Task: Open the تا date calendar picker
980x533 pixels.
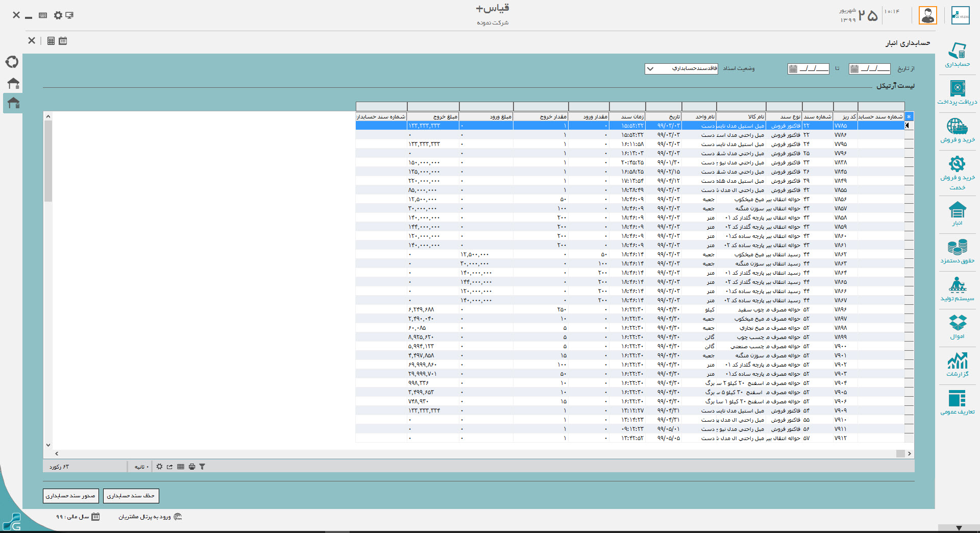Action: [x=793, y=69]
